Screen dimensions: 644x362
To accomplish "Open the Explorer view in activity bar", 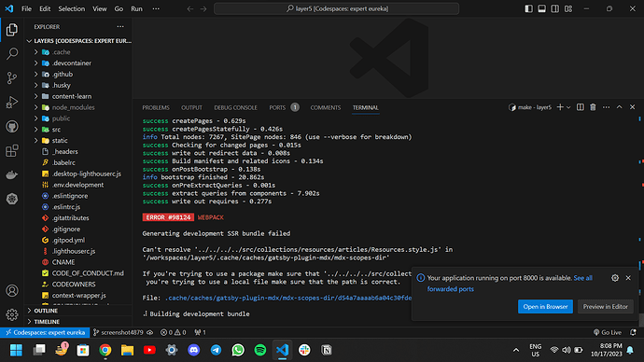I will 12,30.
